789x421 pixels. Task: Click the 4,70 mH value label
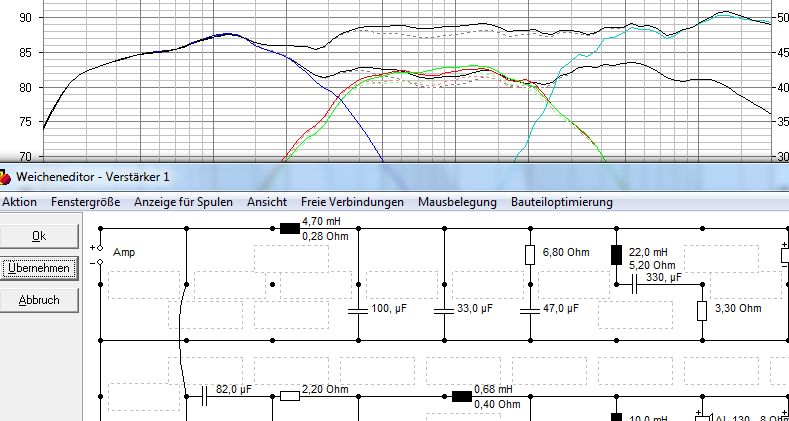coord(321,221)
